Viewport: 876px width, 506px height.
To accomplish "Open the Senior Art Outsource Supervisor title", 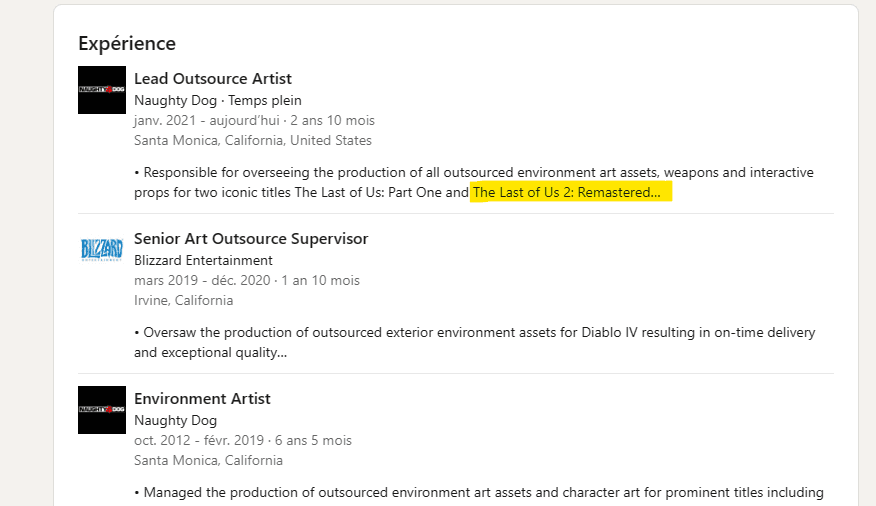I will coord(251,239).
